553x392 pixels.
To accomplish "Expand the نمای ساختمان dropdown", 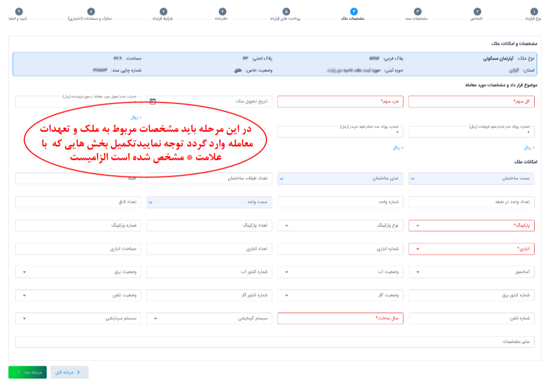I will pyautogui.click(x=340, y=179).
